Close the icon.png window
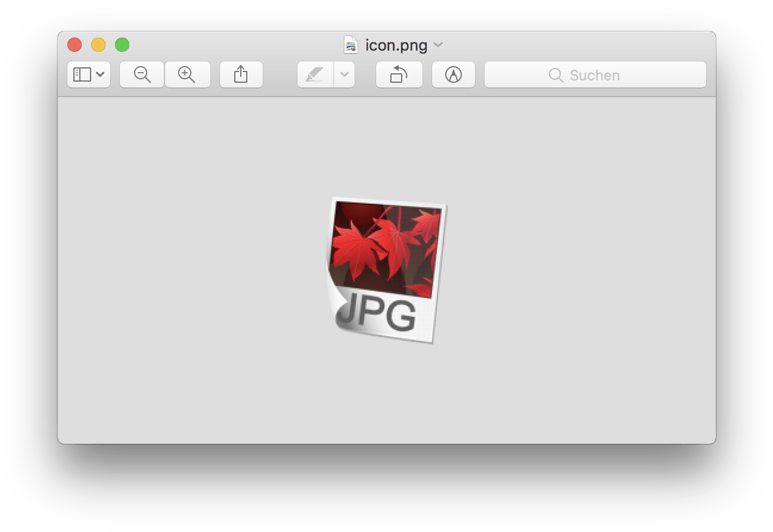The height and width of the screenshot is (532, 773). coord(74,45)
